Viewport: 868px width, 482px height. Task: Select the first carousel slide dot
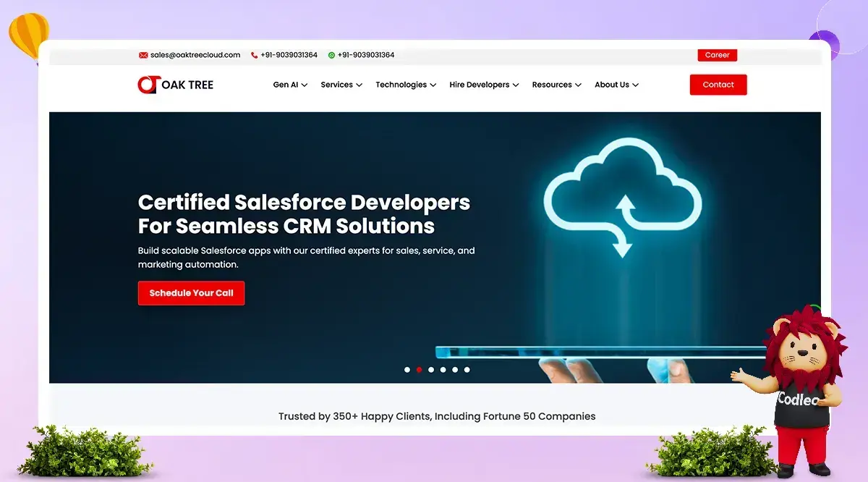[407, 370]
